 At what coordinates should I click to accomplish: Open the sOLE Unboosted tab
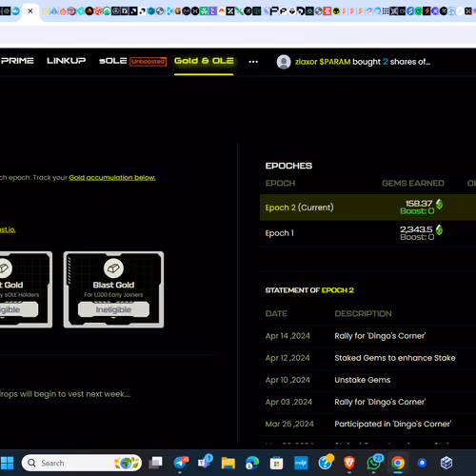pos(132,61)
